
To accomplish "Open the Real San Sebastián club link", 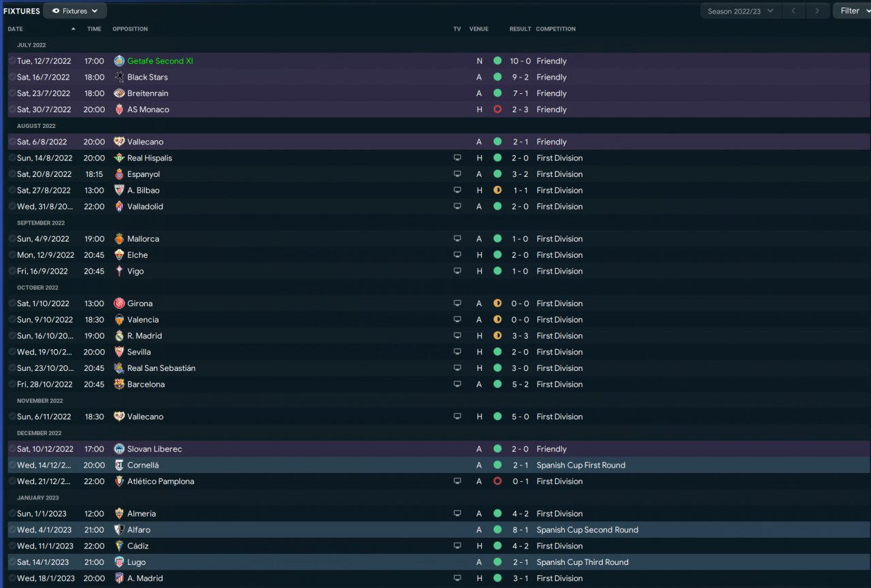I will pos(161,368).
